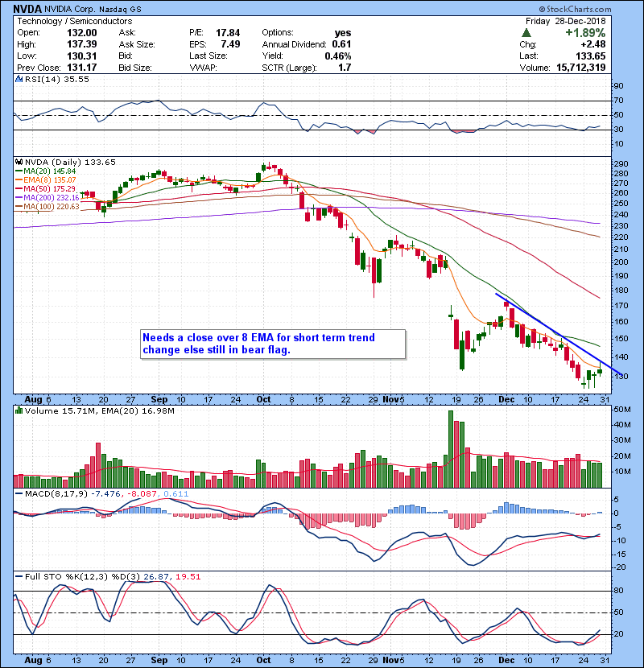Click the Bid Size label
644x668 pixels.
pos(135,68)
